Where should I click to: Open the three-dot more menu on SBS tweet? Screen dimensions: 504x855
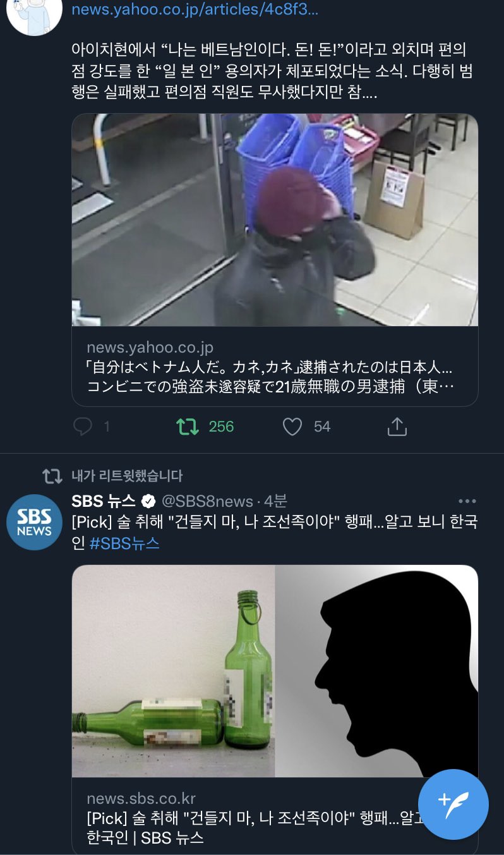(467, 502)
